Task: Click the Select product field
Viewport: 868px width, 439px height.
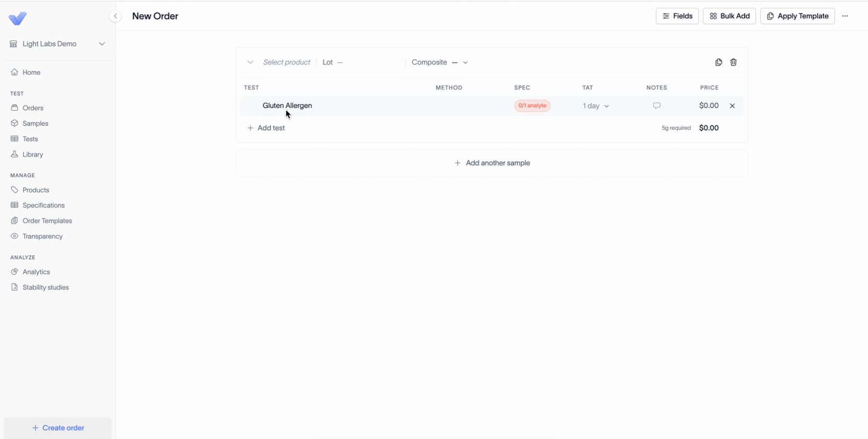Action: click(x=286, y=62)
